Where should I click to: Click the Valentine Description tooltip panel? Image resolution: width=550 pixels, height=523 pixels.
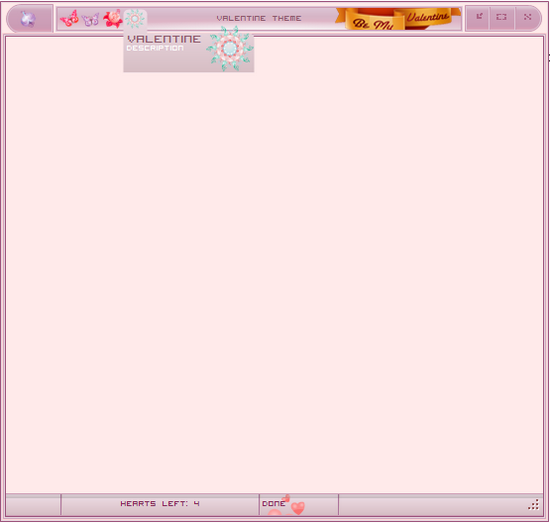pyautogui.click(x=189, y=53)
